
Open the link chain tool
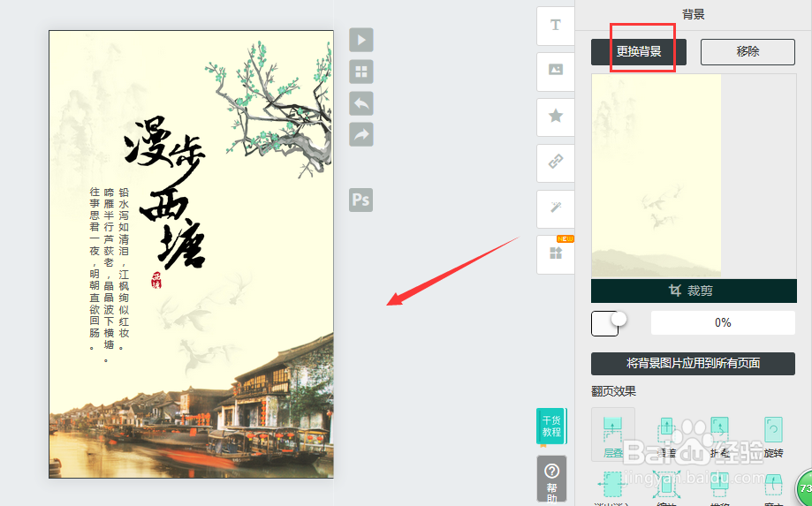click(556, 162)
